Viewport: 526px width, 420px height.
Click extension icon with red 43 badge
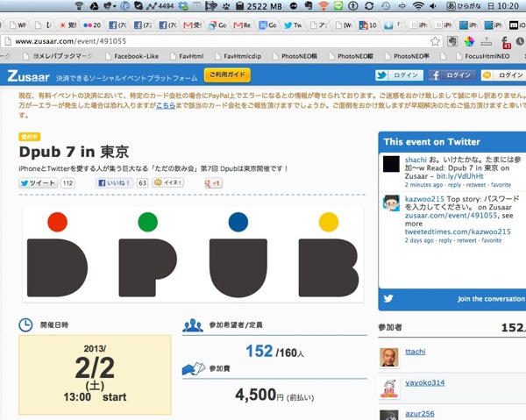click(x=505, y=42)
